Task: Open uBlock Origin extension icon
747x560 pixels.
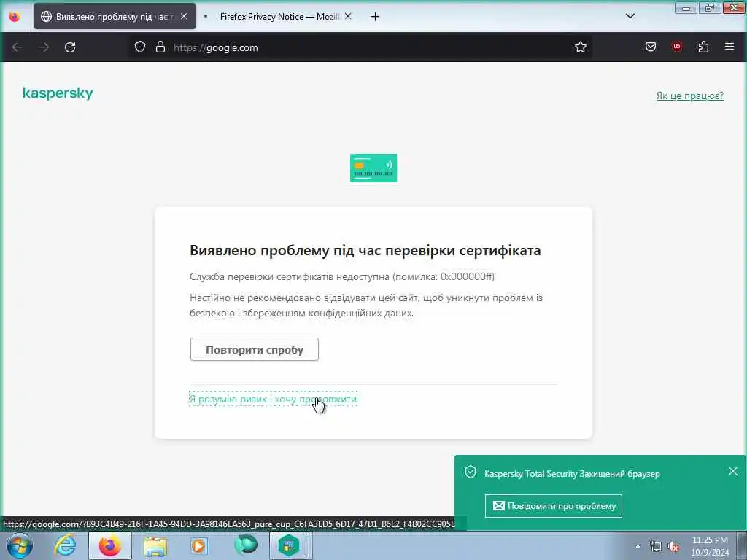Action: (x=676, y=47)
